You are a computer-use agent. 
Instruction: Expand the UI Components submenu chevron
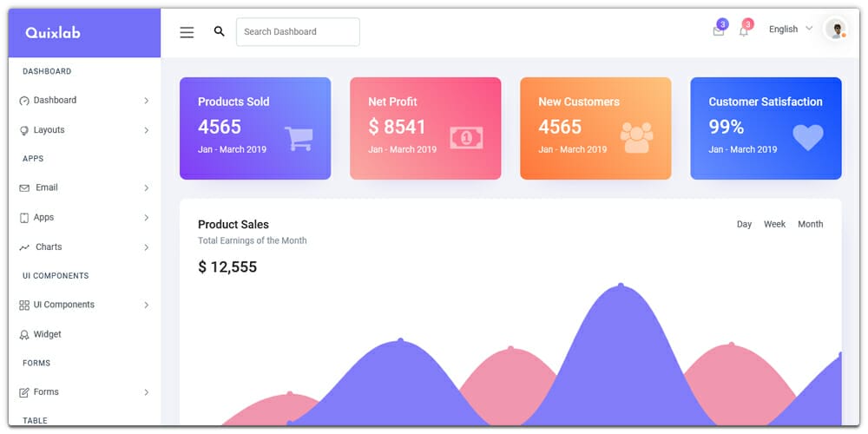coord(146,306)
